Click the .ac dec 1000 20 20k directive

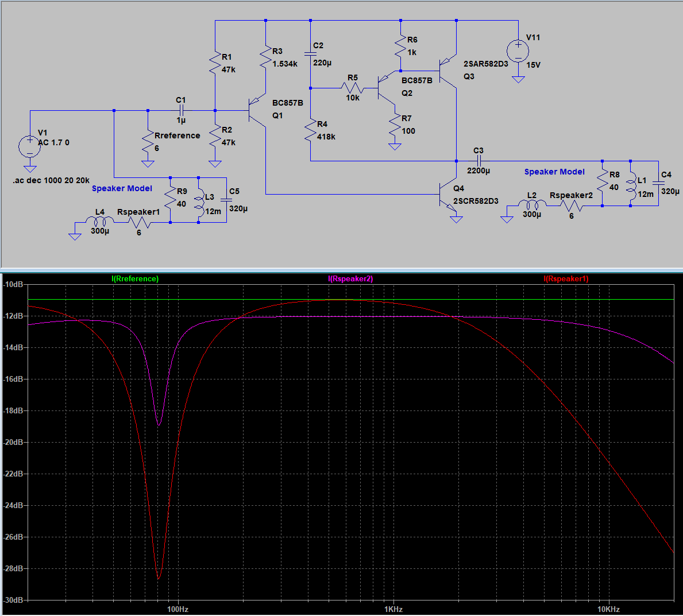point(51,181)
